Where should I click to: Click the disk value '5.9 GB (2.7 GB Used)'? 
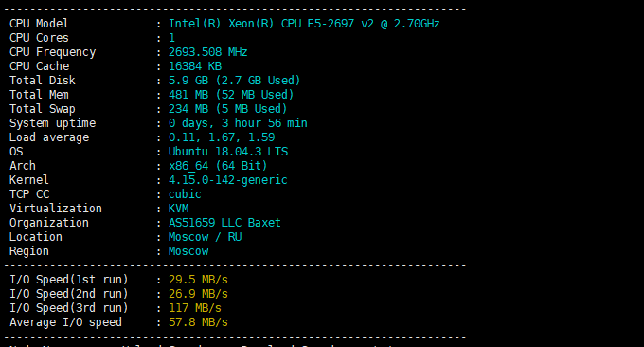(x=235, y=81)
